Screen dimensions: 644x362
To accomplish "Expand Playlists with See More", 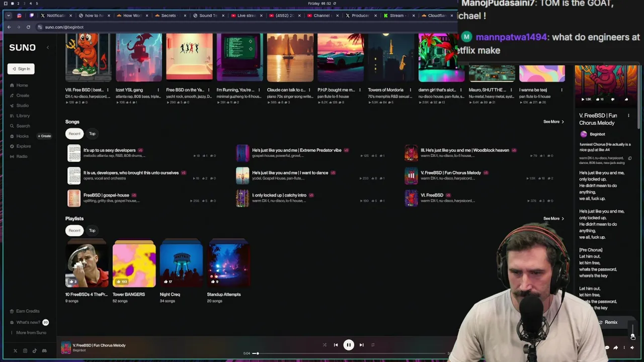I will pyautogui.click(x=553, y=219).
